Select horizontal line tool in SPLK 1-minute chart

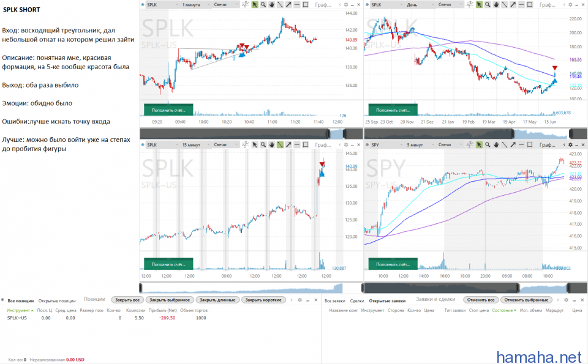(x=296, y=4)
